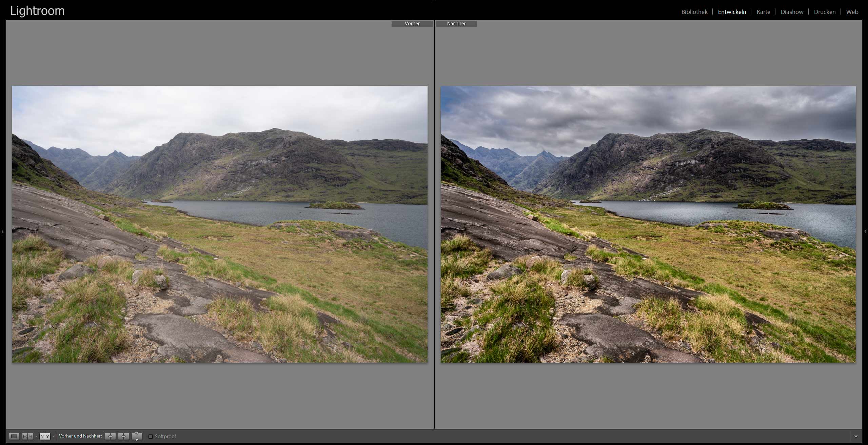Screen dimensions: 868x445
Task: Select the Web module
Action: point(852,12)
